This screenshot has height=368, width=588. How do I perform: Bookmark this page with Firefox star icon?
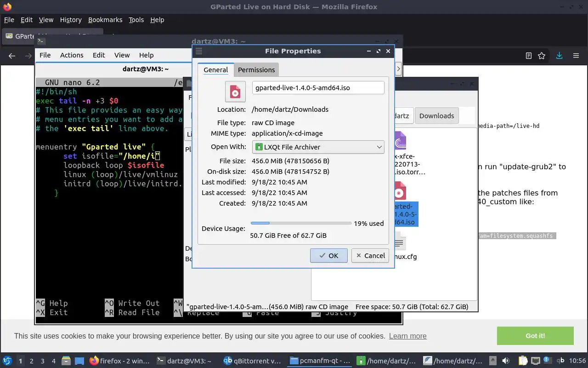pos(542,56)
